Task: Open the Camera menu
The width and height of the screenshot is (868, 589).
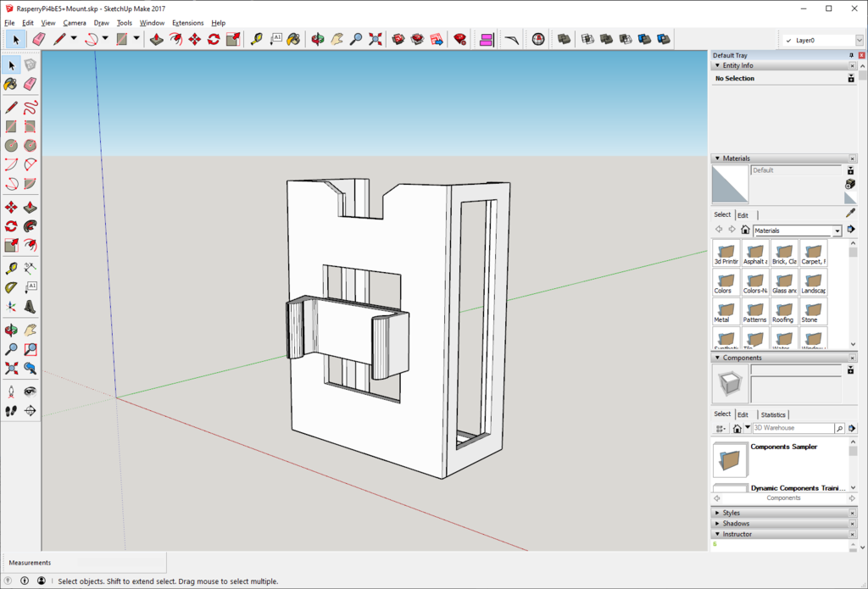Action: tap(75, 23)
